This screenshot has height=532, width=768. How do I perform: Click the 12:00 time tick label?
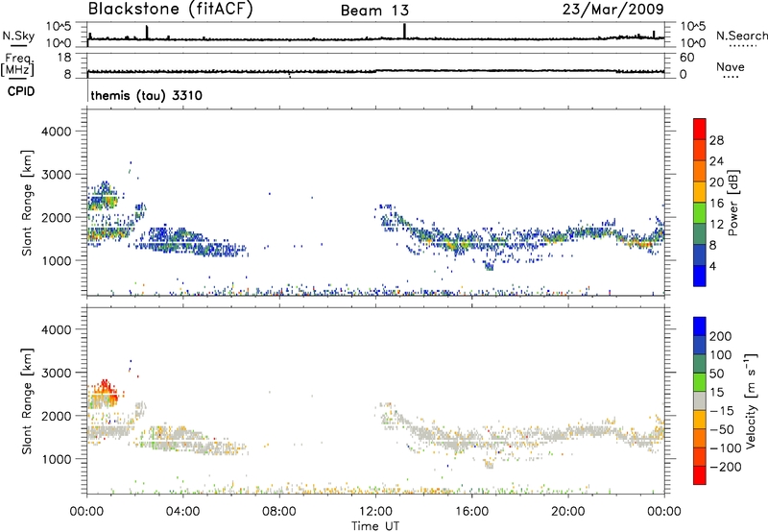pyautogui.click(x=375, y=512)
